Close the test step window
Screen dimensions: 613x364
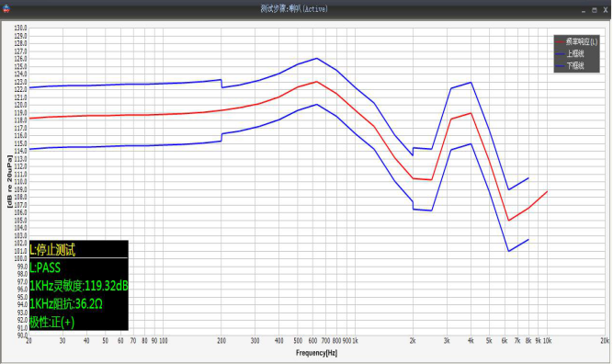pos(605,10)
